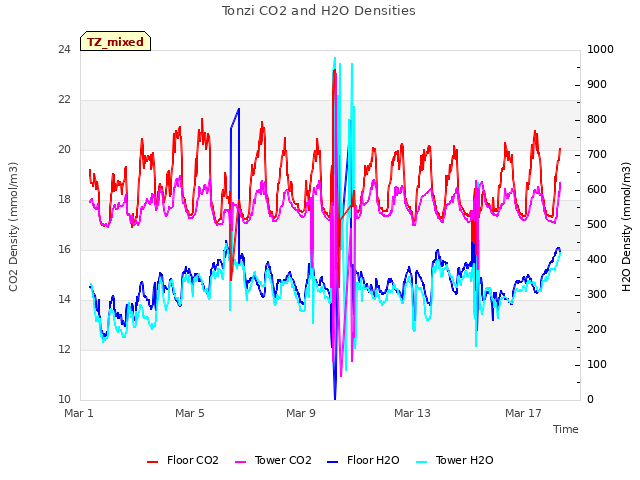Click the 10 value on left axis

64,399
